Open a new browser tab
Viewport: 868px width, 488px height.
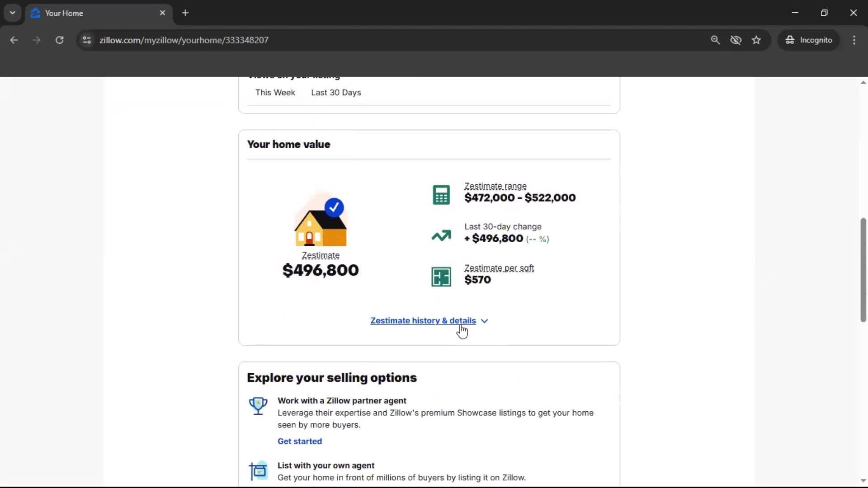point(185,13)
